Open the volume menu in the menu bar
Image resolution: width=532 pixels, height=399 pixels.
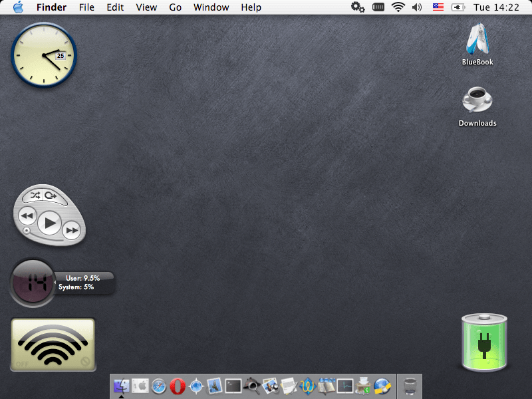pyautogui.click(x=417, y=7)
